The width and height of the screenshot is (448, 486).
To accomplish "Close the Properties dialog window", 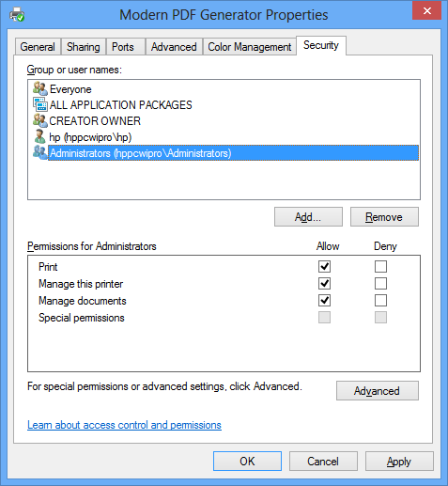I will [x=426, y=10].
